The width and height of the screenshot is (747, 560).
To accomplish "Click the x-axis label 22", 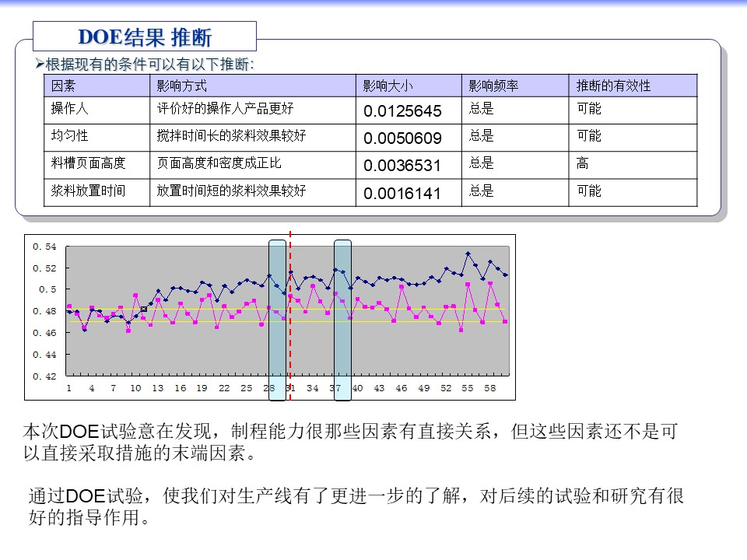I will [224, 388].
